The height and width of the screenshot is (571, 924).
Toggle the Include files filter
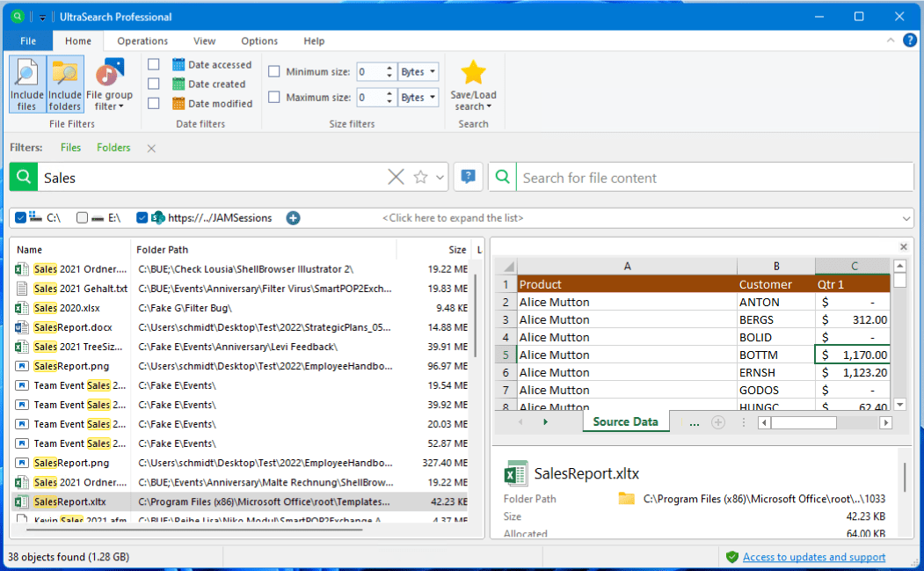[27, 84]
